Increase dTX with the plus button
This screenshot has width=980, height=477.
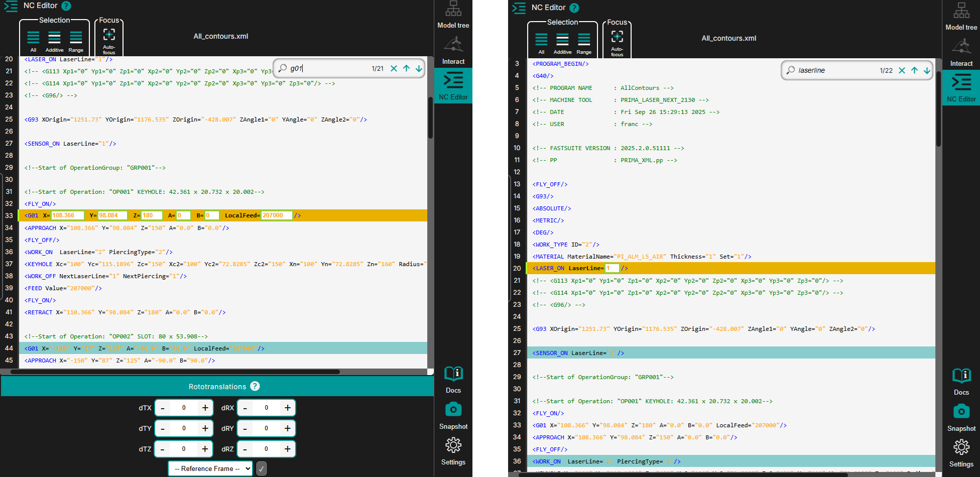click(205, 408)
